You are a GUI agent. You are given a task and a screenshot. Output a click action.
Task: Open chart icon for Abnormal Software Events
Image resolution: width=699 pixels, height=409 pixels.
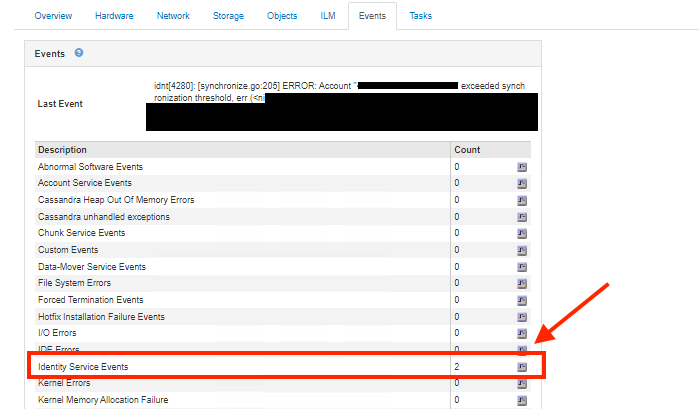tap(521, 167)
